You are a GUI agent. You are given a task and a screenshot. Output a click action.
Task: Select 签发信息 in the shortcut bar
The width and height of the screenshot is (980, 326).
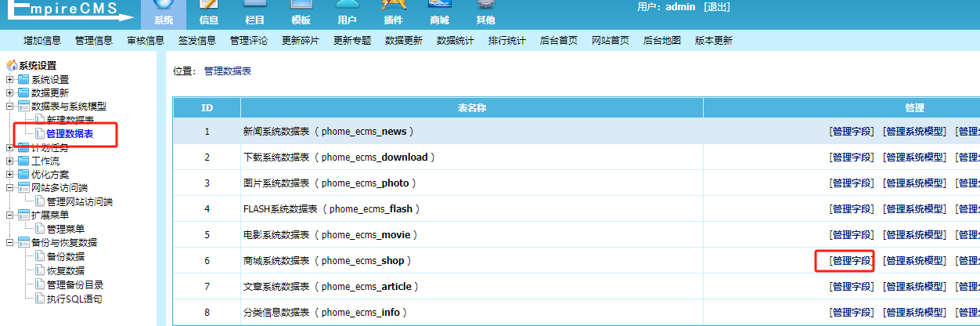(x=197, y=41)
